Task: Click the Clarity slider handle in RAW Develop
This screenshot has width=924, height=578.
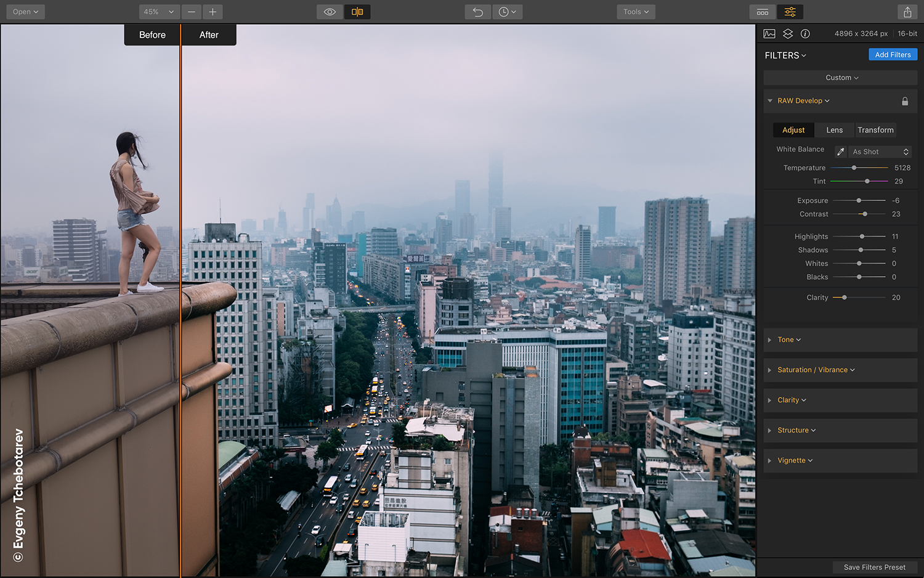Action: (845, 298)
